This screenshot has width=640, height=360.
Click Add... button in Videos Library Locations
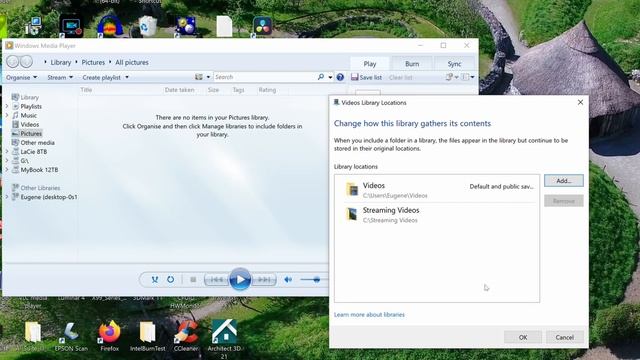tap(564, 180)
